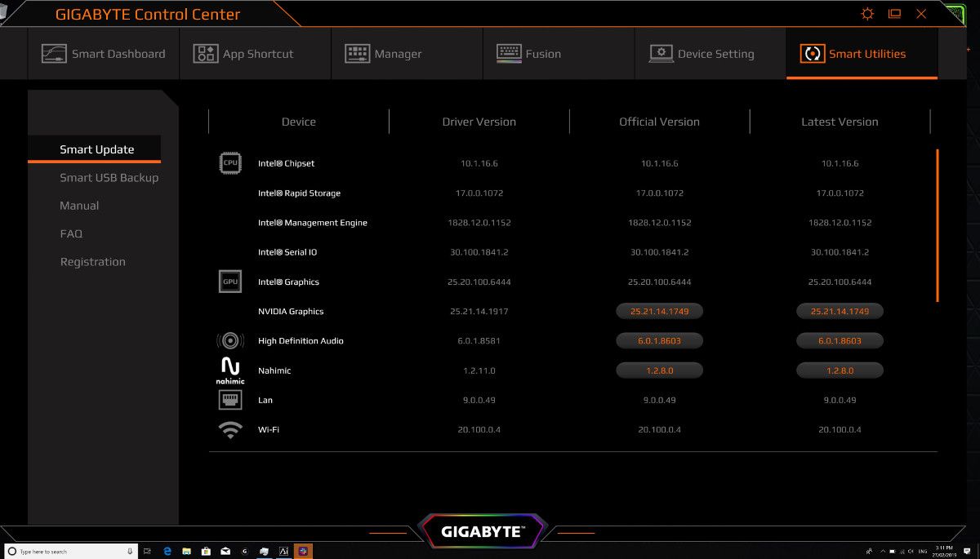Click the Lan adapter icon
The width and height of the screenshot is (980, 559).
(229, 399)
